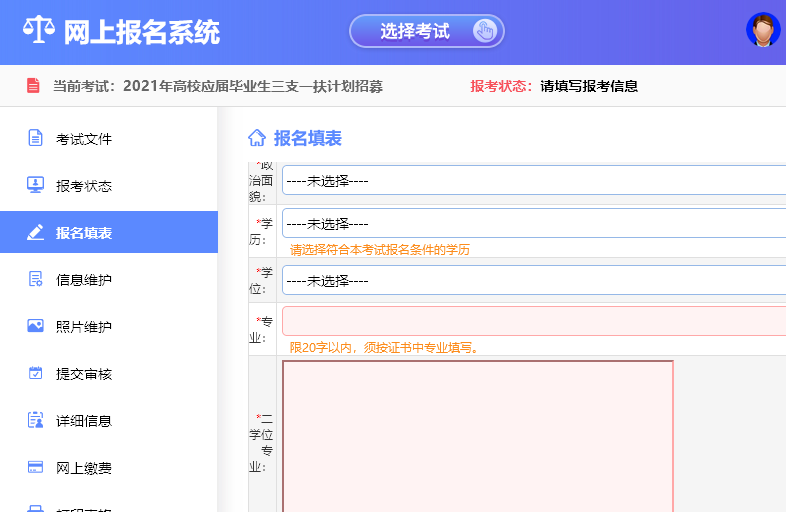
Task: Click the 报名填表 pencil icon
Action: point(35,232)
